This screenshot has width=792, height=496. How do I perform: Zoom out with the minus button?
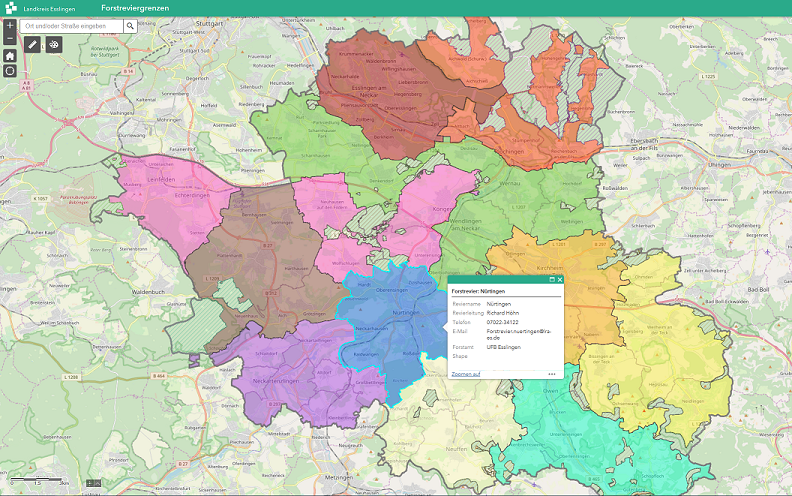click(10, 38)
